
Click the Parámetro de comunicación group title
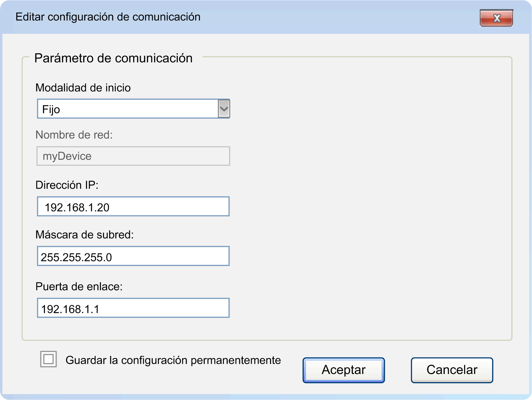pyautogui.click(x=113, y=58)
